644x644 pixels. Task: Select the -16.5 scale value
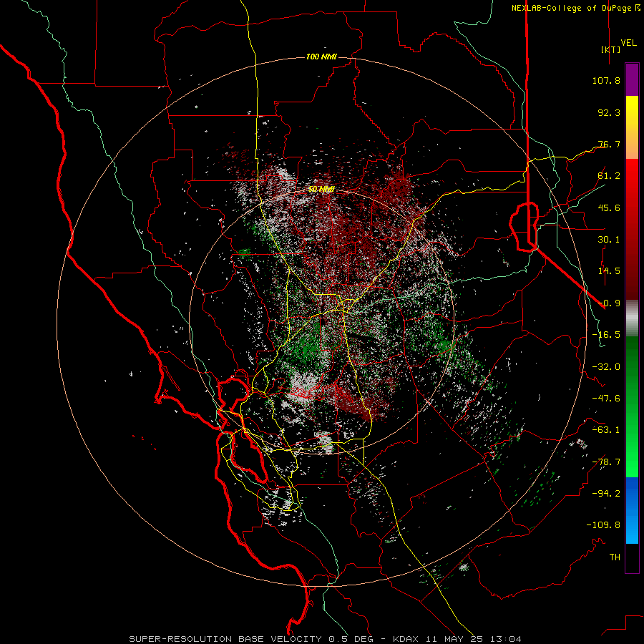[606, 335]
